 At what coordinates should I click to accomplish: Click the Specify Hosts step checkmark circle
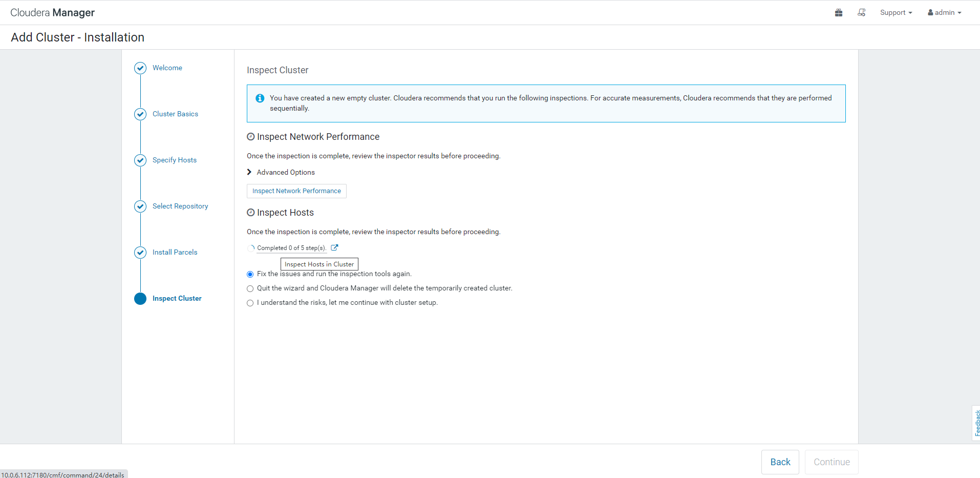click(140, 160)
